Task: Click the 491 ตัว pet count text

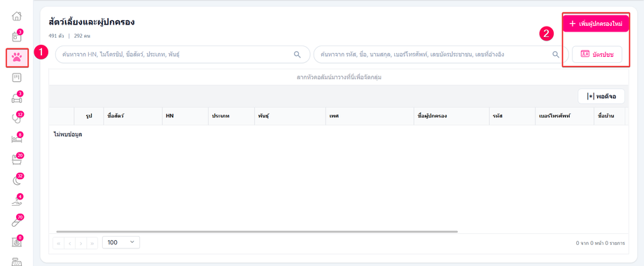Action: (56, 36)
